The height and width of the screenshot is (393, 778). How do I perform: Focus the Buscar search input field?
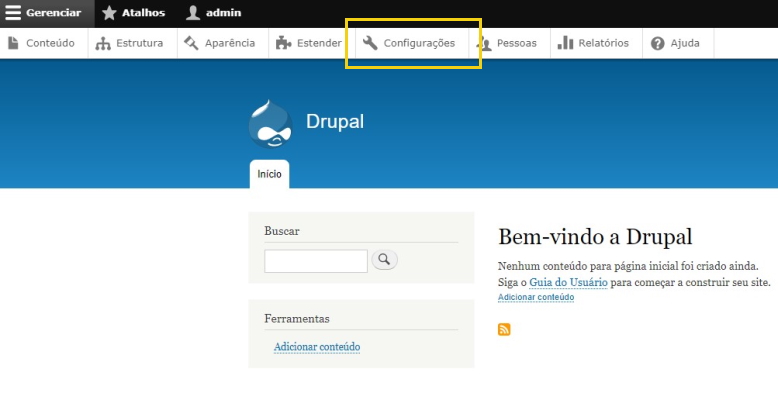316,261
